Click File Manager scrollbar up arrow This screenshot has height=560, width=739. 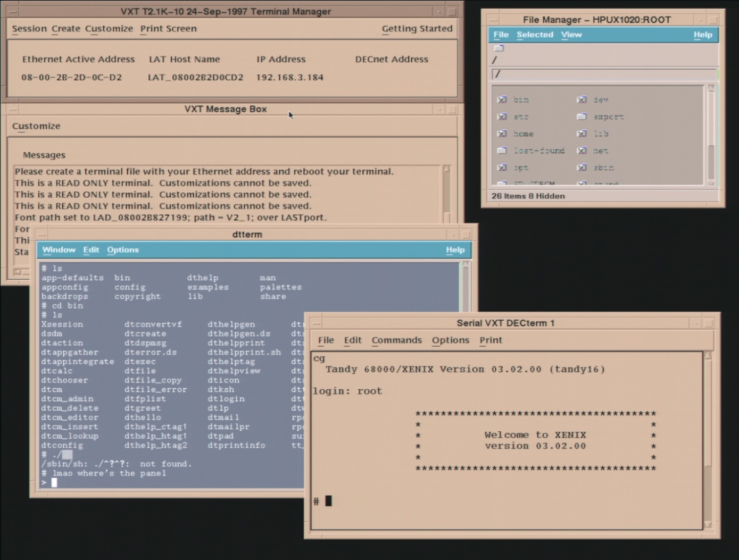click(x=711, y=88)
